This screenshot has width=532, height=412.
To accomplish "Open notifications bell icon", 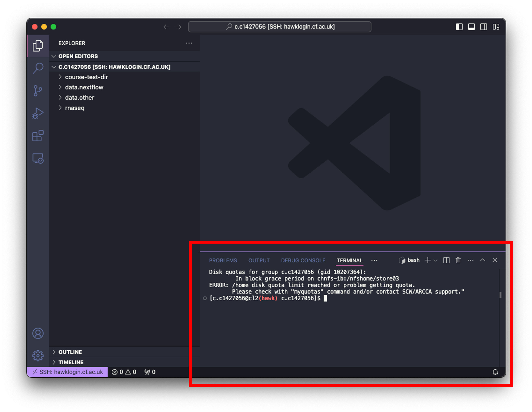I will [x=495, y=372].
